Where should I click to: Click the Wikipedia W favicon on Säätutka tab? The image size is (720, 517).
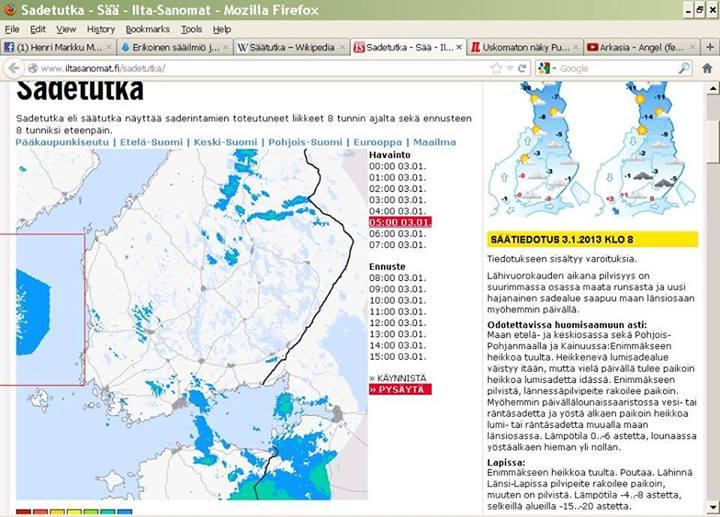point(242,47)
